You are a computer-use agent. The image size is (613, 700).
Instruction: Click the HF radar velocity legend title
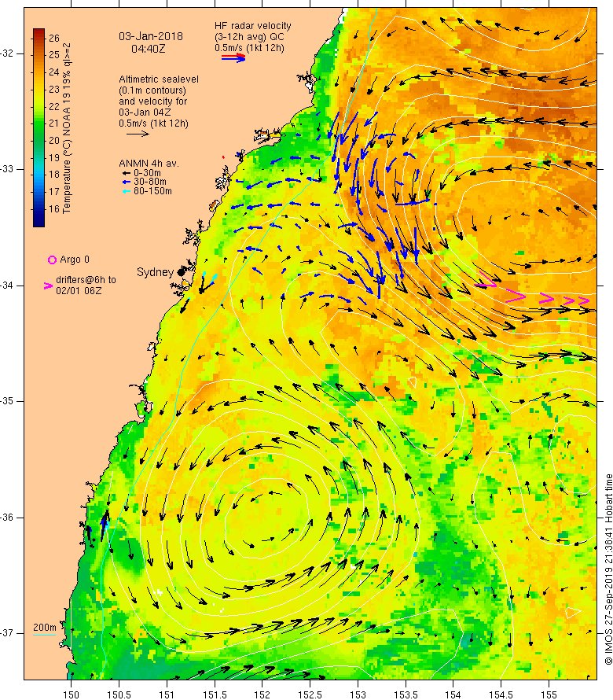pos(252,26)
